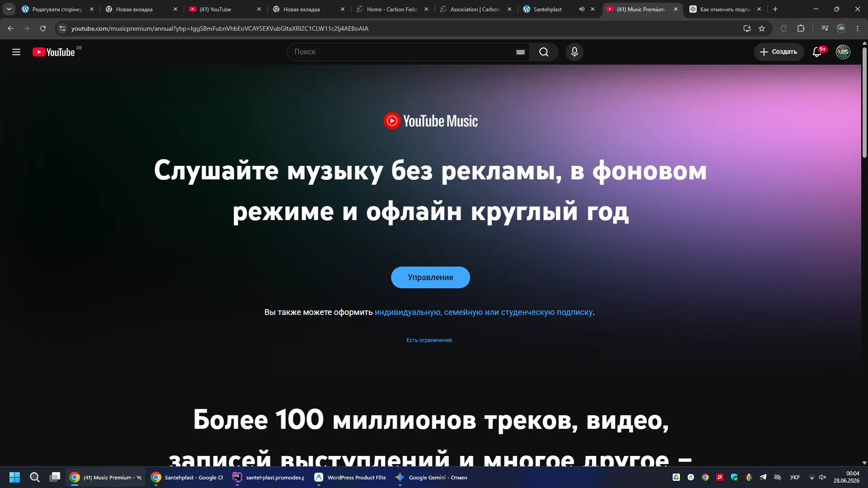Open the AMD software tray icon
Screen dimensions: 868x488
coord(720,477)
